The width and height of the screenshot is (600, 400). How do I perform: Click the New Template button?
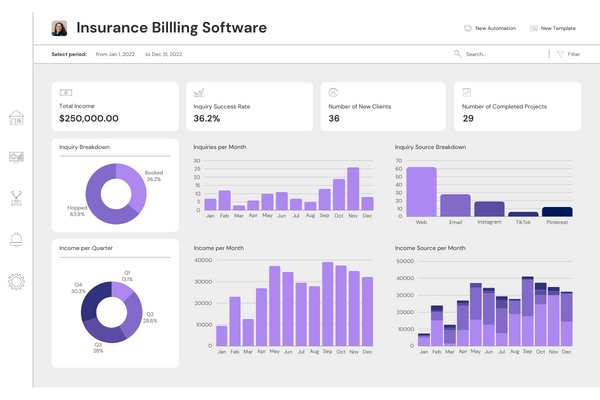click(553, 28)
